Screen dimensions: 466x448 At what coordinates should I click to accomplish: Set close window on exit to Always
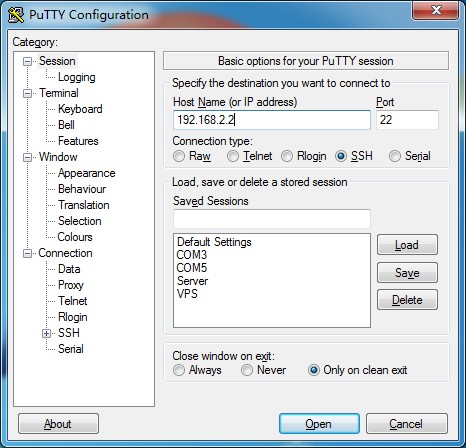(179, 370)
